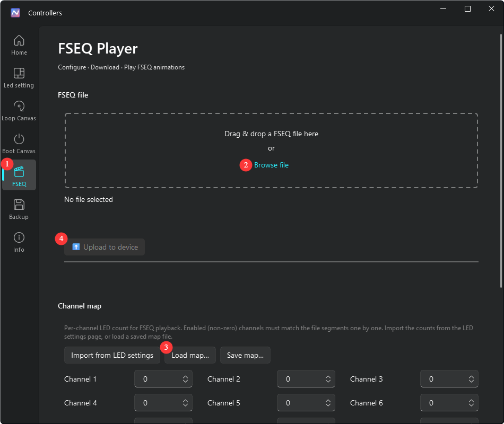Focus the Channel 5 LED count field
The height and width of the screenshot is (424, 504).
pos(306,403)
